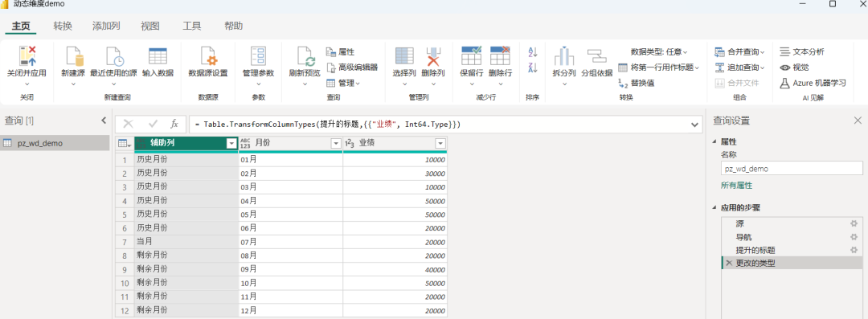Image resolution: width=868 pixels, height=319 pixels.
Task: Open settings gear for 导航 step
Action: [x=854, y=237]
